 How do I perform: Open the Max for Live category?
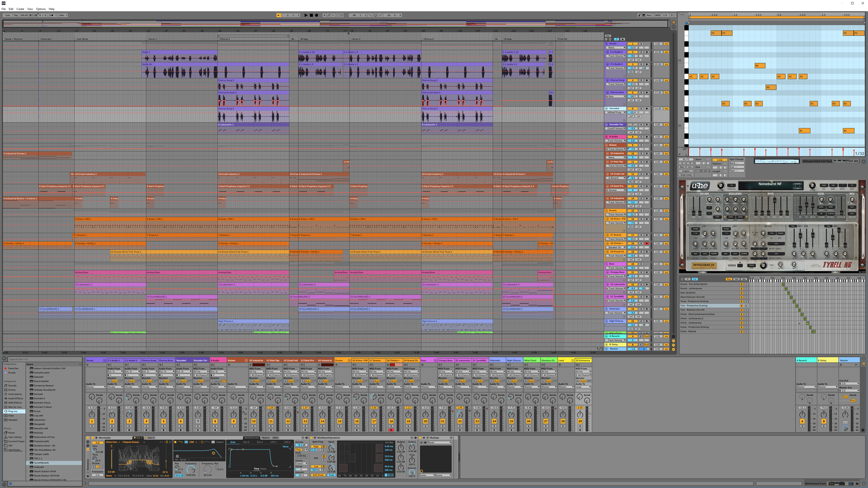click(15, 407)
